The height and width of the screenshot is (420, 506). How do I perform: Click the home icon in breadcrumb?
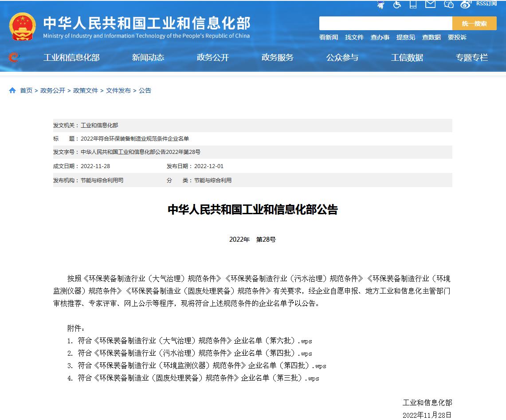(x=12, y=90)
